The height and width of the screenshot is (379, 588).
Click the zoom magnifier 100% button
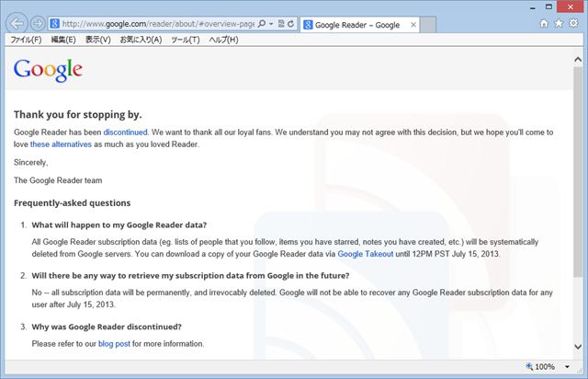[x=540, y=367]
